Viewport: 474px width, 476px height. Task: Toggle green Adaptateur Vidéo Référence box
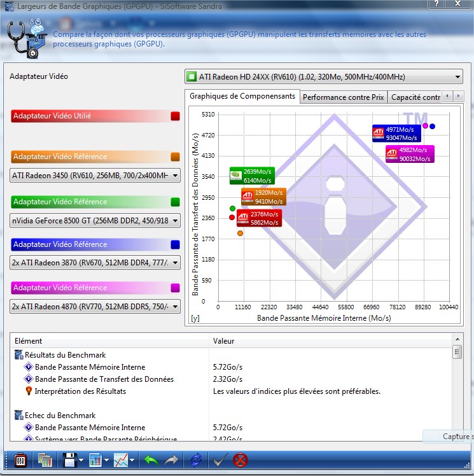point(175,202)
